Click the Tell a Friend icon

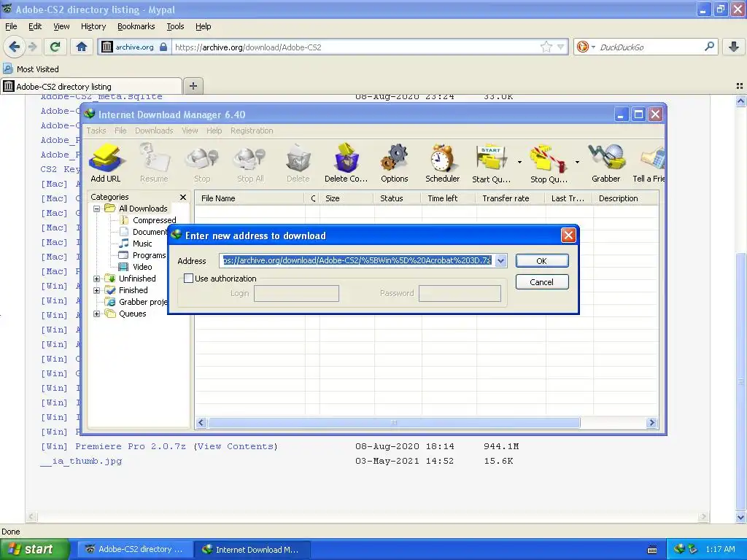[649, 163]
